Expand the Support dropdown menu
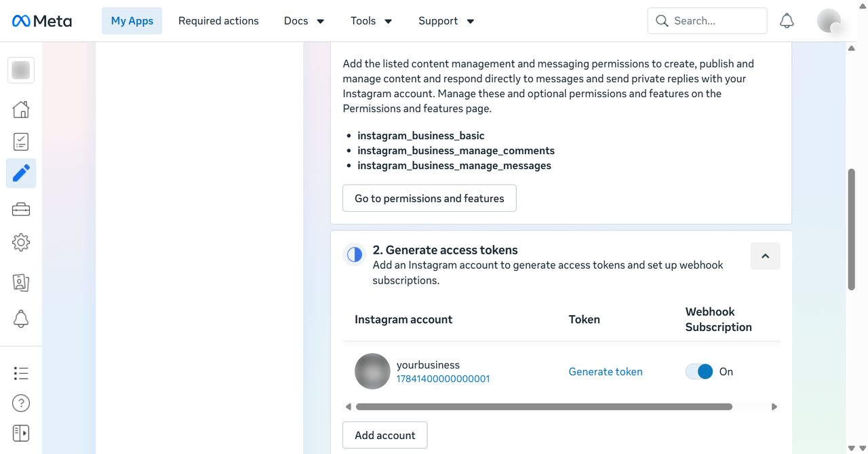 point(446,21)
